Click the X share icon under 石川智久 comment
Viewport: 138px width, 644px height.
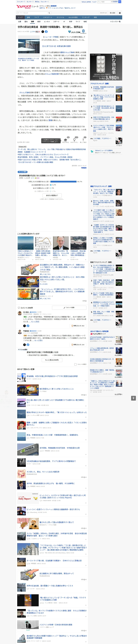pos(24,326)
